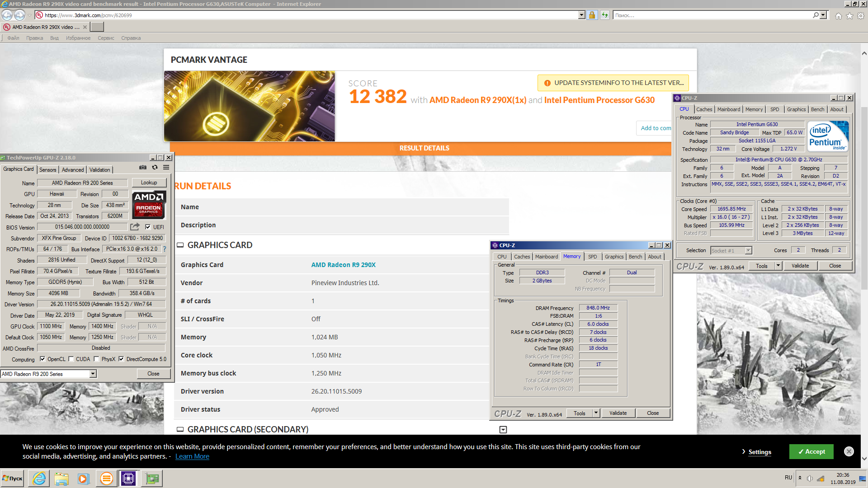
Task: Click the network signal tray icon
Action: [x=821, y=479]
